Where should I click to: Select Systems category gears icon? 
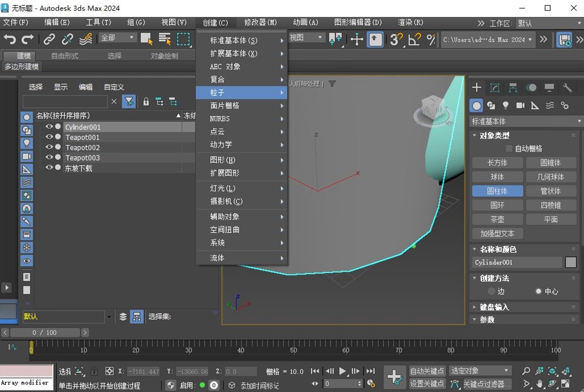click(x=565, y=105)
